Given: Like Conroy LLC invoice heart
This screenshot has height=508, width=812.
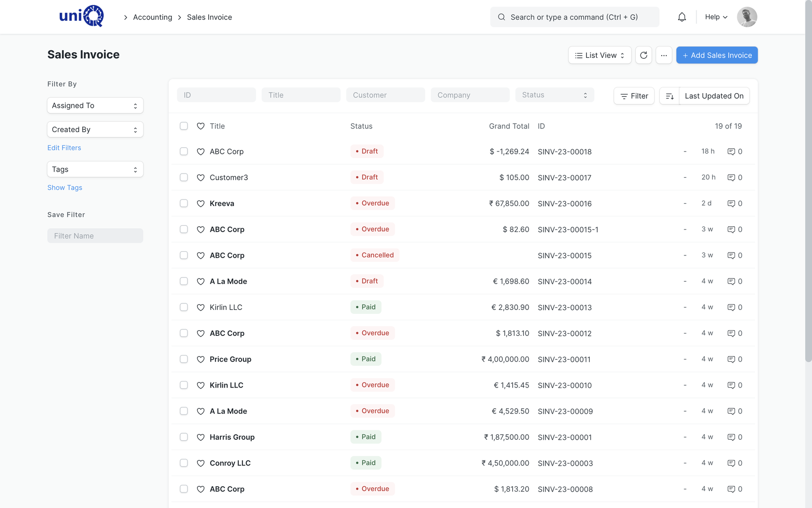Looking at the screenshot, I should 201,463.
